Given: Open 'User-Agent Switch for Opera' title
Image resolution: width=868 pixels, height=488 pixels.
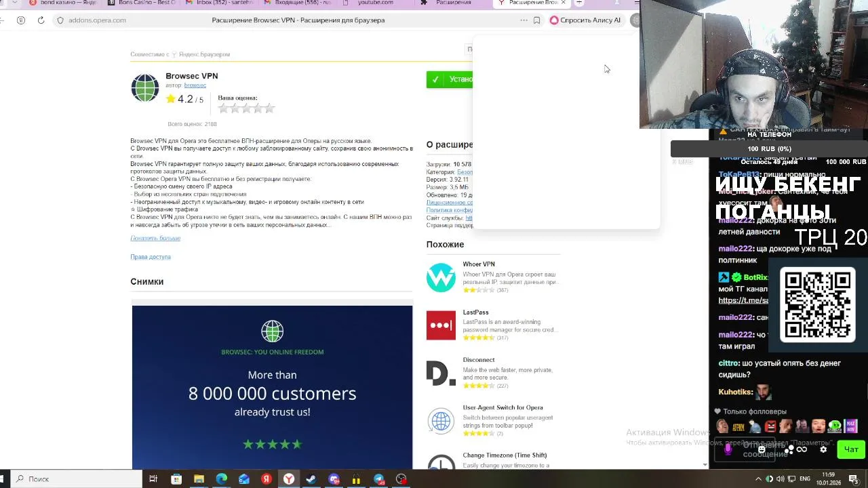Looking at the screenshot, I should coord(503,407).
